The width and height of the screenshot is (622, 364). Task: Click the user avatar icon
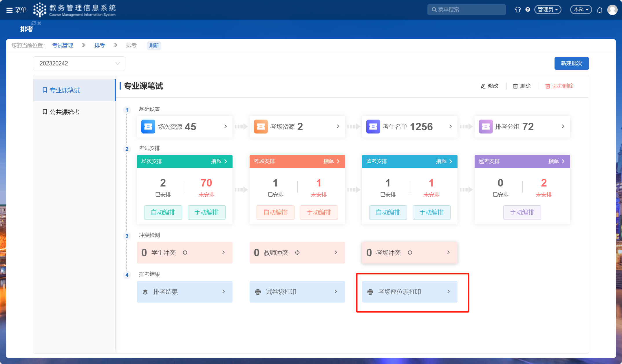click(612, 10)
